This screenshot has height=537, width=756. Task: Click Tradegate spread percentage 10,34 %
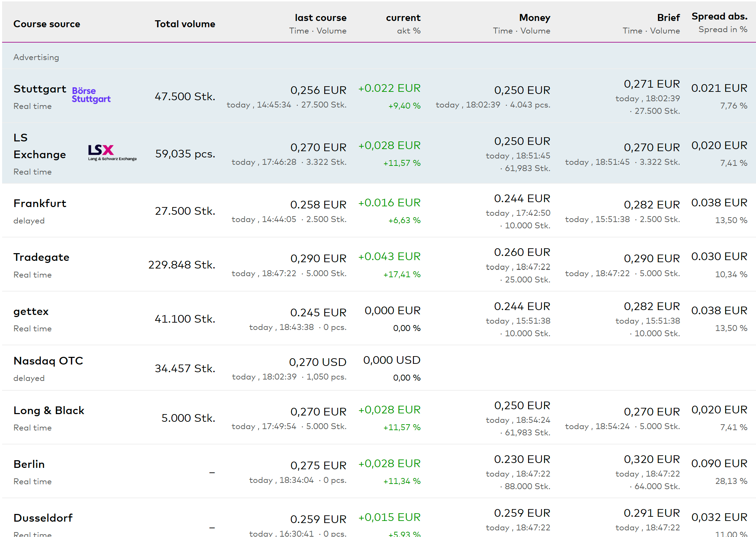tap(731, 274)
